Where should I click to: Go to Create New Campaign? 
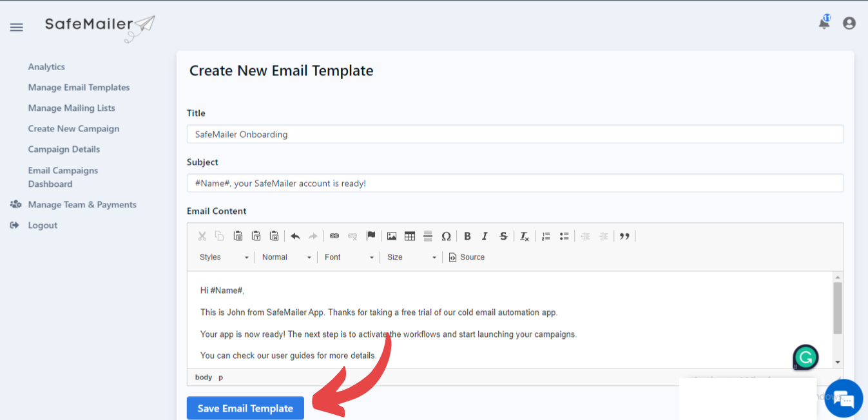click(73, 129)
